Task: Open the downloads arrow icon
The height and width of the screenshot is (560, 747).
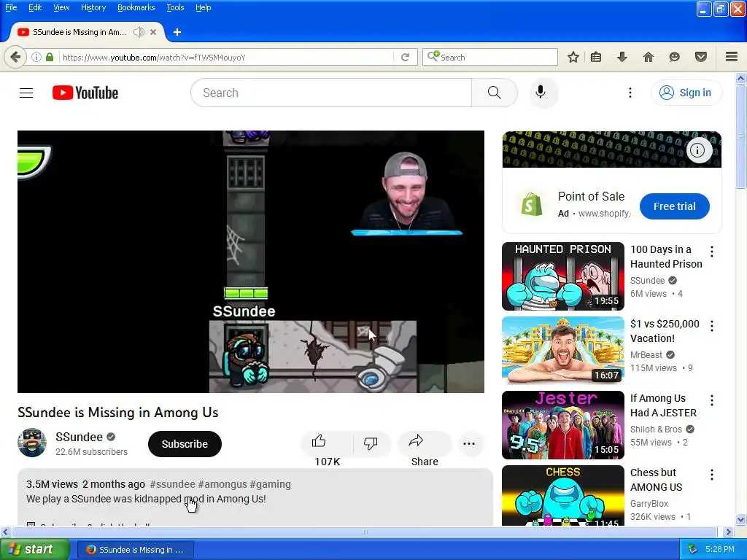Action: coord(622,57)
